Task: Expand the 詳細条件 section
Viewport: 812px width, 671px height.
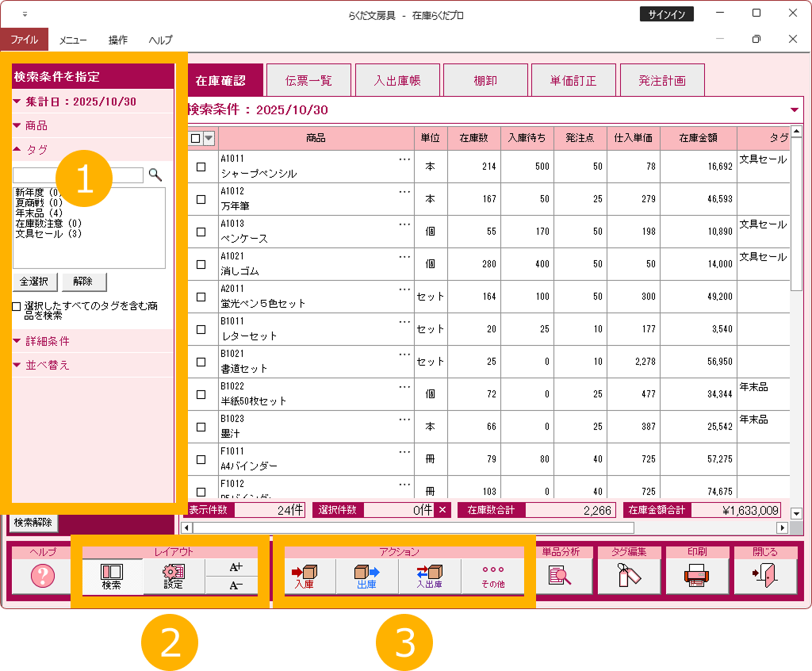Action: (x=48, y=341)
